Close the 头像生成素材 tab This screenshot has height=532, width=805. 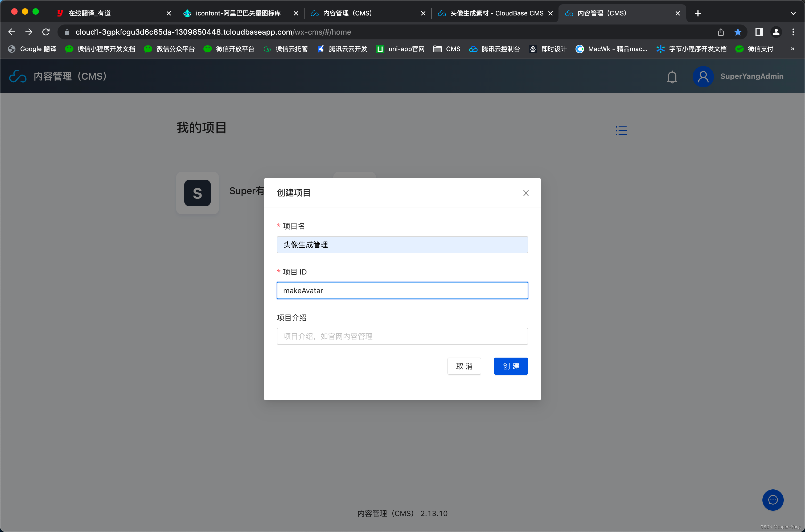click(x=550, y=13)
